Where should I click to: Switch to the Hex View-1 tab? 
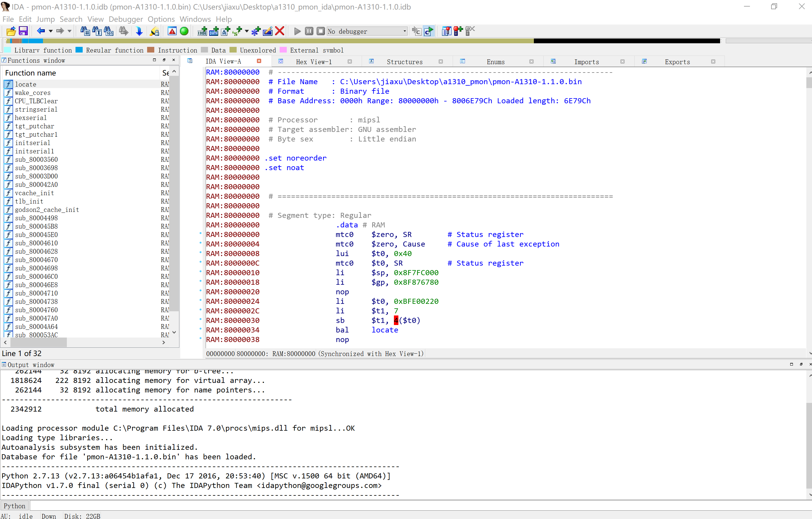pyautogui.click(x=314, y=61)
